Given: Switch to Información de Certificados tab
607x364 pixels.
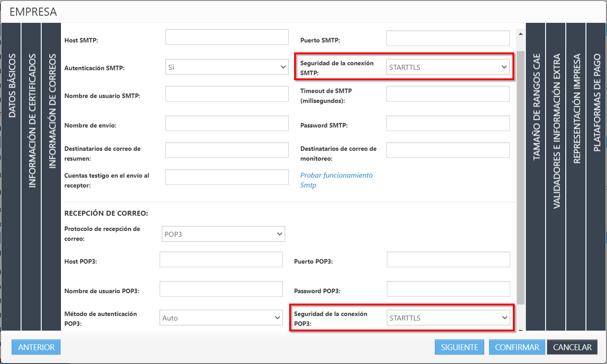Looking at the screenshot, I should pyautogui.click(x=31, y=121).
